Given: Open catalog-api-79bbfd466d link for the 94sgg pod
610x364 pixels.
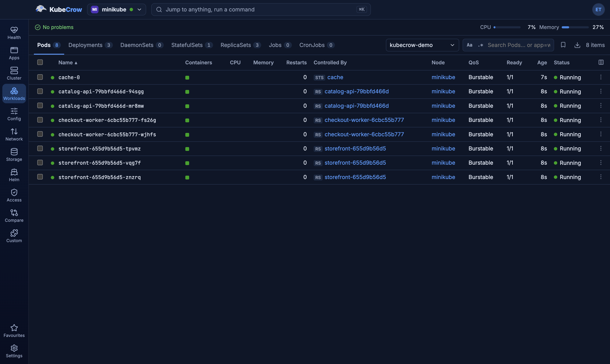Looking at the screenshot, I should (356, 91).
